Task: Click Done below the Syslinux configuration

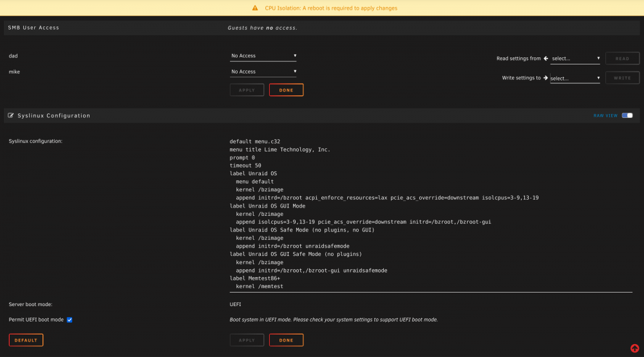Action: (x=287, y=340)
